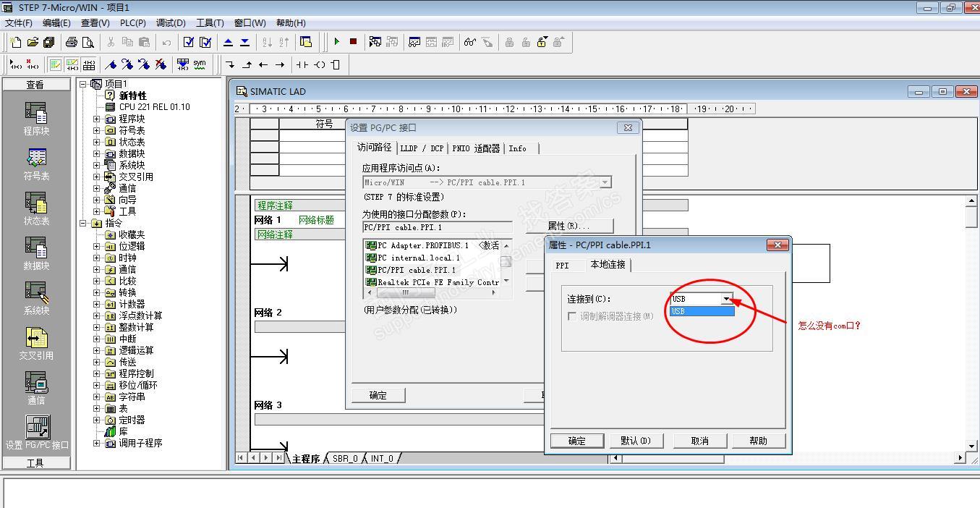Screen dimensions: 980x508
Task: Open print preview with the magnifier-page icon
Action: tap(88, 42)
